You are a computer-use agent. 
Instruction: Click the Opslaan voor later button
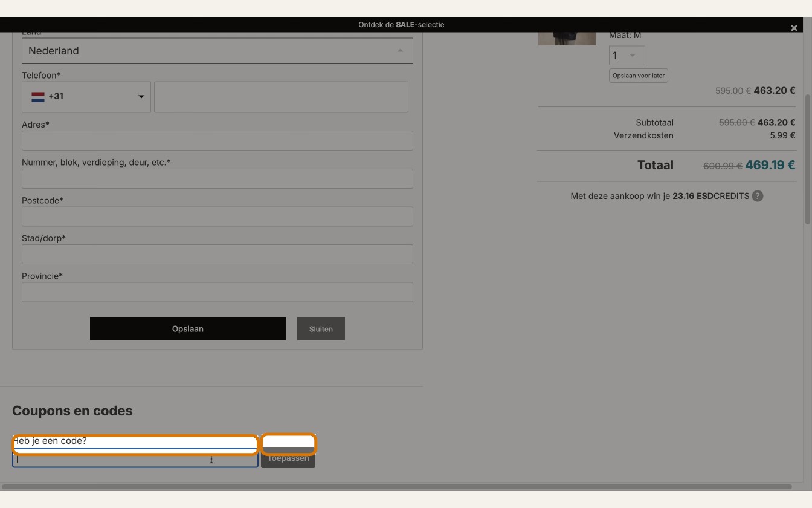639,76
